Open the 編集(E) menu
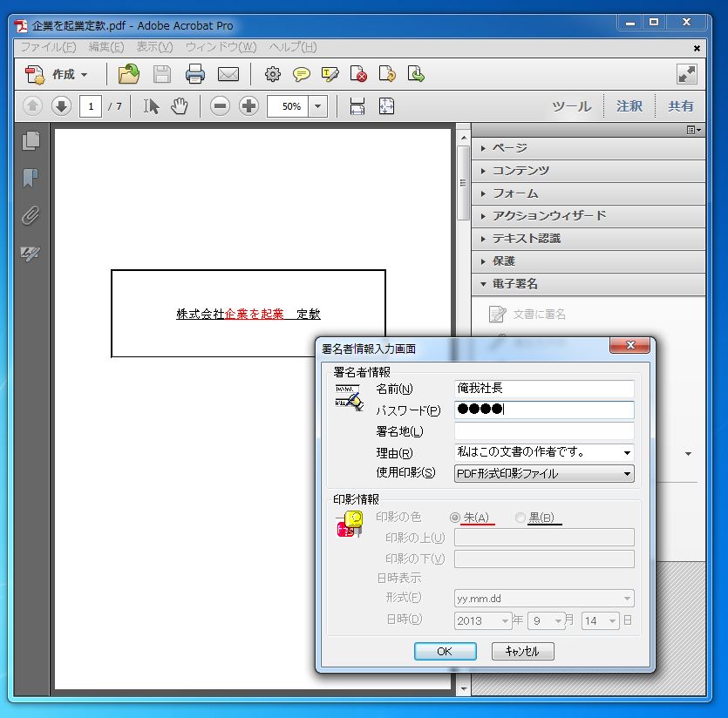The image size is (728, 718). 106,47
